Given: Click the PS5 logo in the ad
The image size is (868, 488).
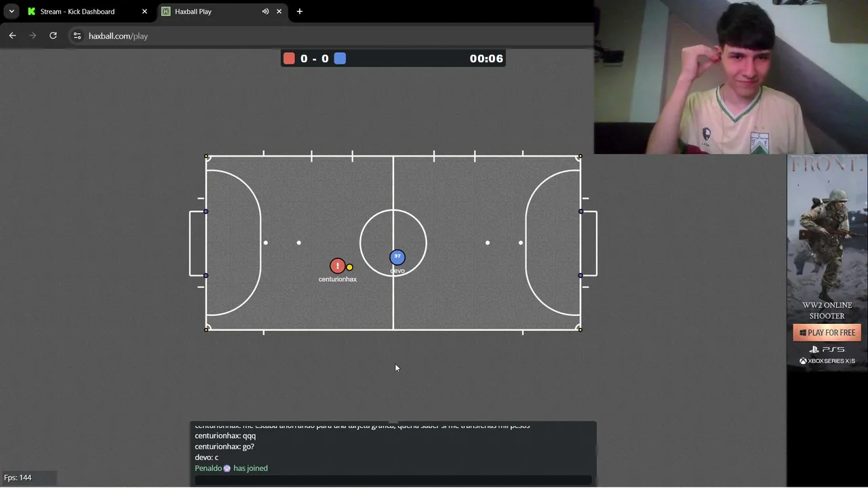Looking at the screenshot, I should coord(827,350).
